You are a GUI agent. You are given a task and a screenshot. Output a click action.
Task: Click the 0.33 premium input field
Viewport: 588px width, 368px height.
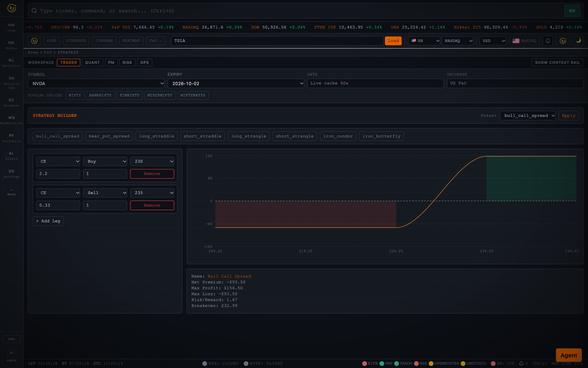click(x=58, y=205)
